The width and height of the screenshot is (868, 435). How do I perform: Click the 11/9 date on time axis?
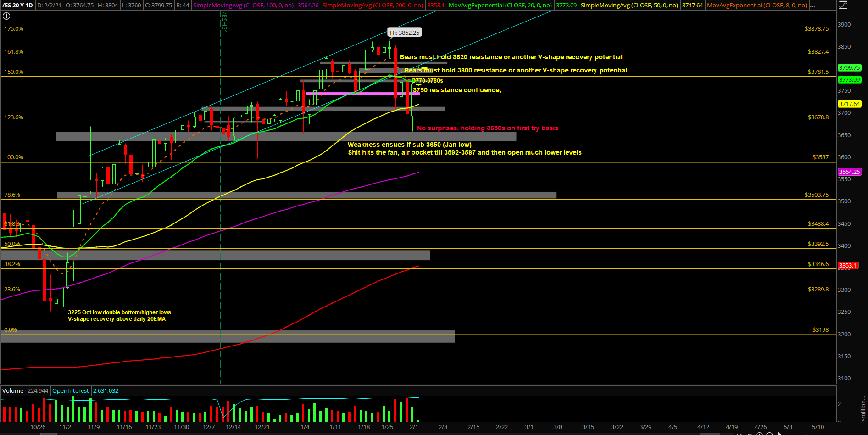94,427
